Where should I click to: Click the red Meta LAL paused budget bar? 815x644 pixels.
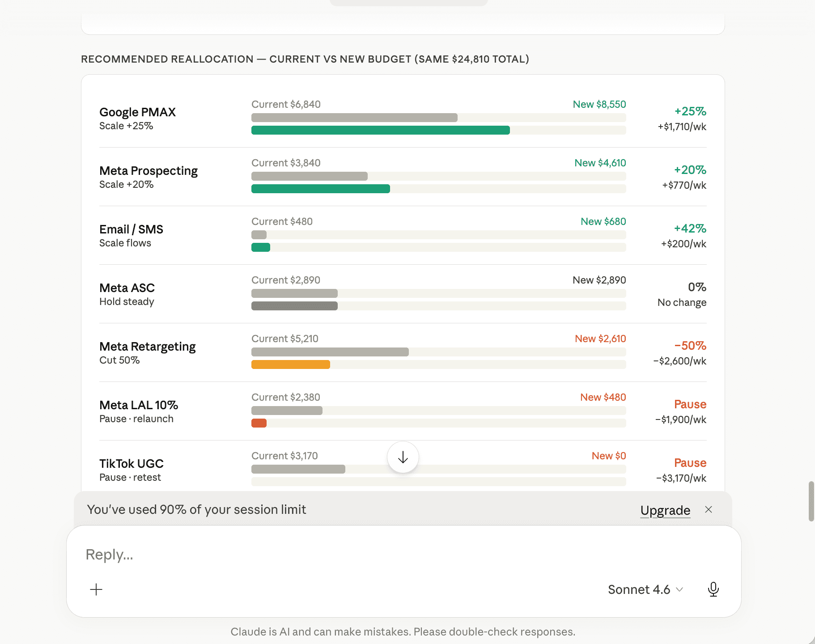259,423
